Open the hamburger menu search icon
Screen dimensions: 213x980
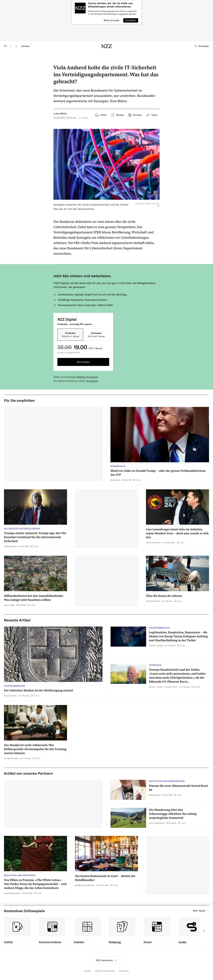click(5, 46)
